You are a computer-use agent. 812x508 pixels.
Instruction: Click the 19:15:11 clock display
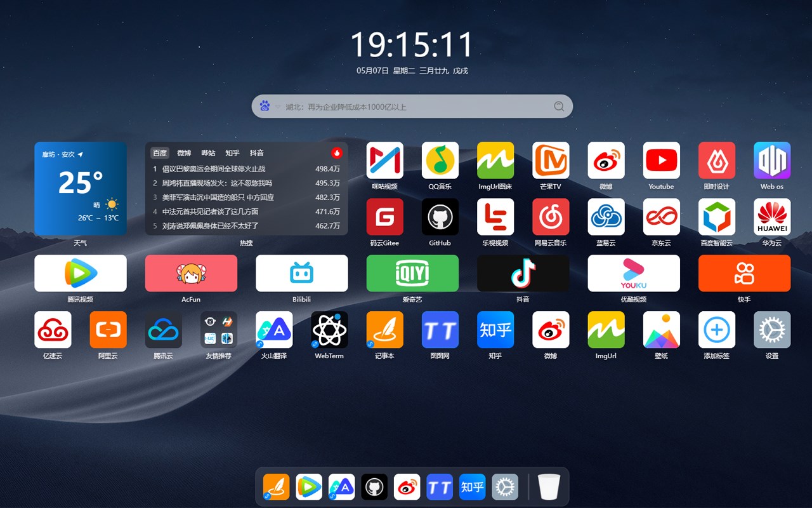click(412, 45)
